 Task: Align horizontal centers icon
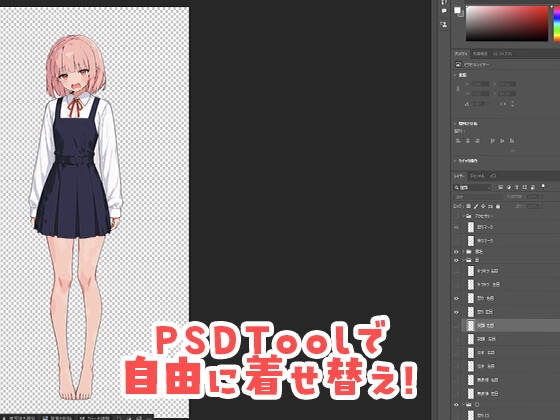coord(468,141)
